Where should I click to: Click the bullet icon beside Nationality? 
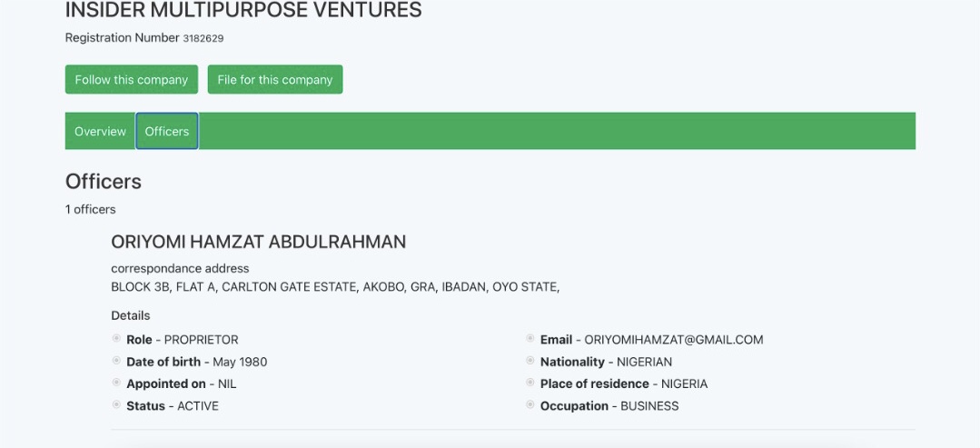pos(530,361)
